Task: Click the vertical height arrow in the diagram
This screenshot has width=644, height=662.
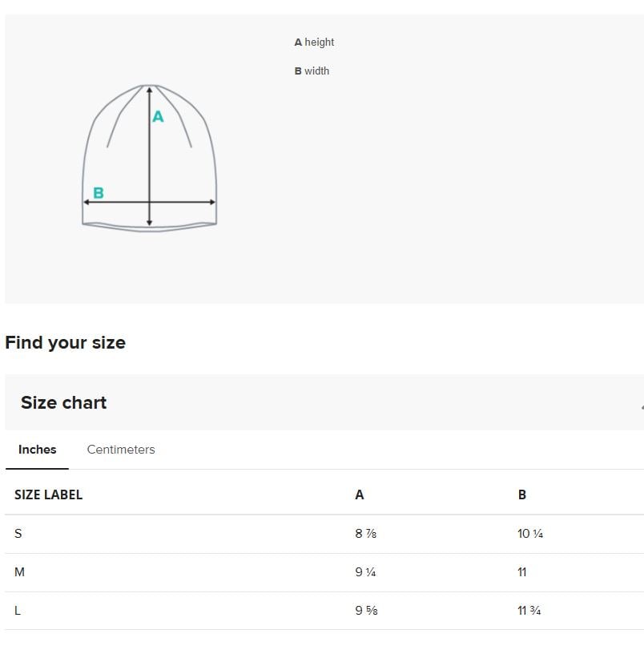Action: click(x=150, y=156)
